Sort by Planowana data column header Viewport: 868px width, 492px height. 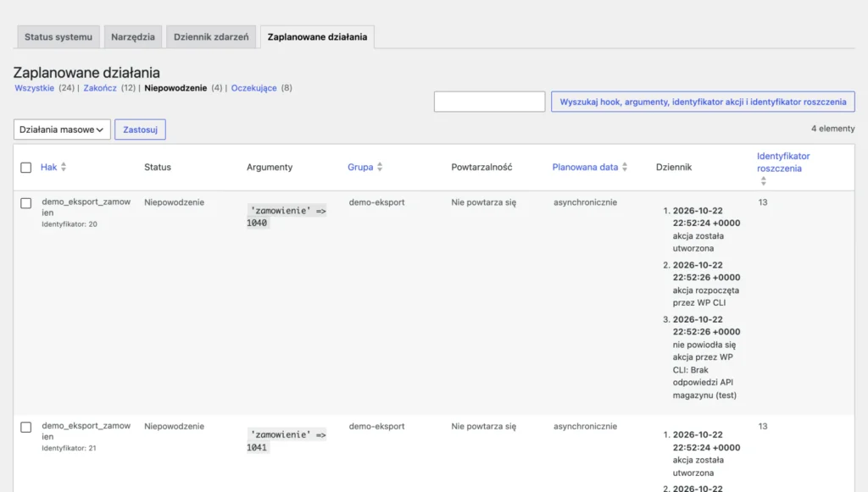[585, 167]
